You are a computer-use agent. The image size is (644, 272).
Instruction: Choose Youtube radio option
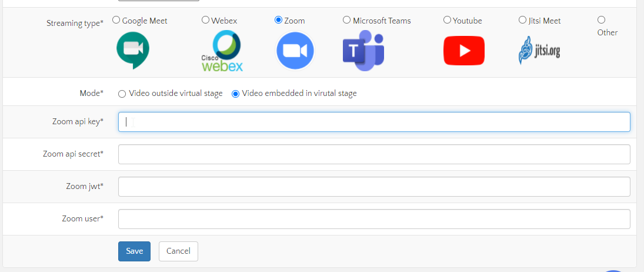pos(447,20)
